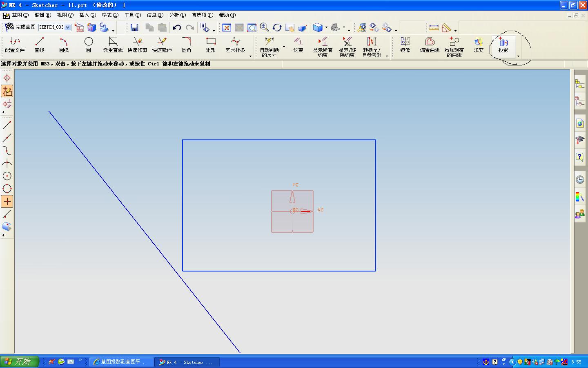The height and width of the screenshot is (368, 588).
Task: Click 完成草图 finish sketch
Action: coord(20,27)
